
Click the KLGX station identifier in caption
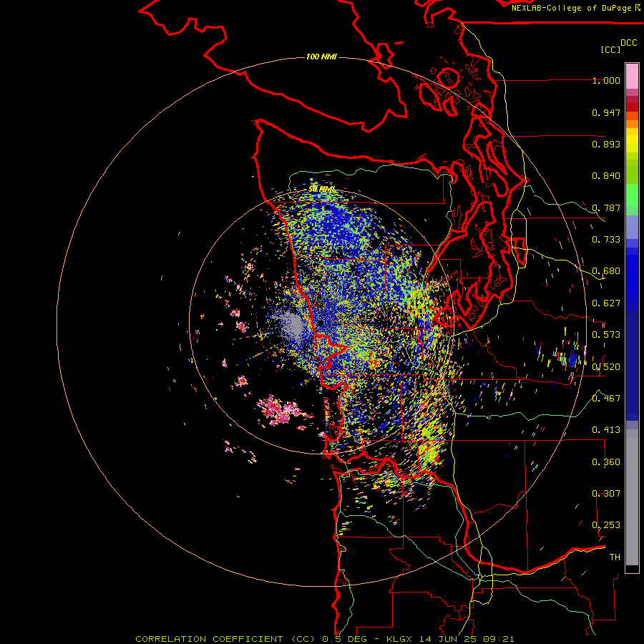400,639
